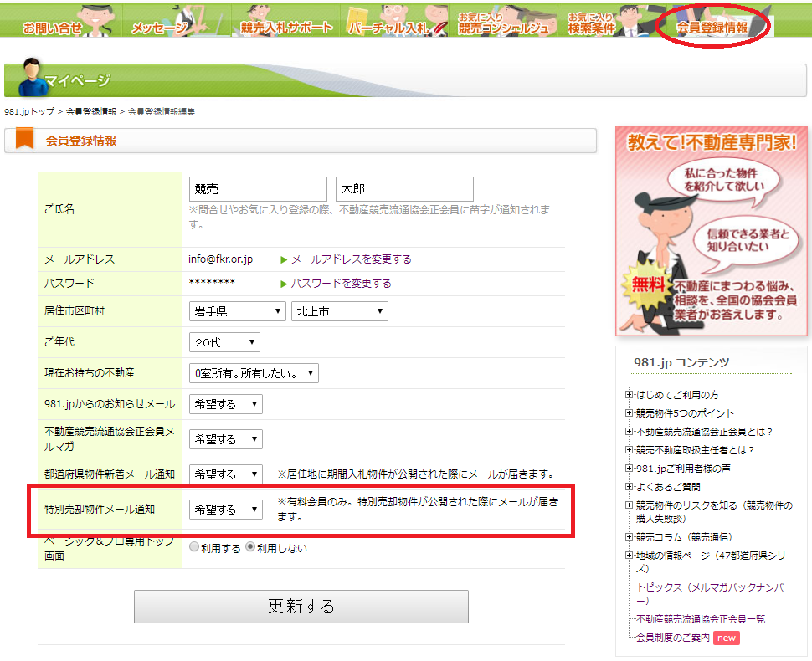Viewport: 812px width, 661px height.
Task: Click green arrow icon before パスワードを変更する
Action: 284,284
